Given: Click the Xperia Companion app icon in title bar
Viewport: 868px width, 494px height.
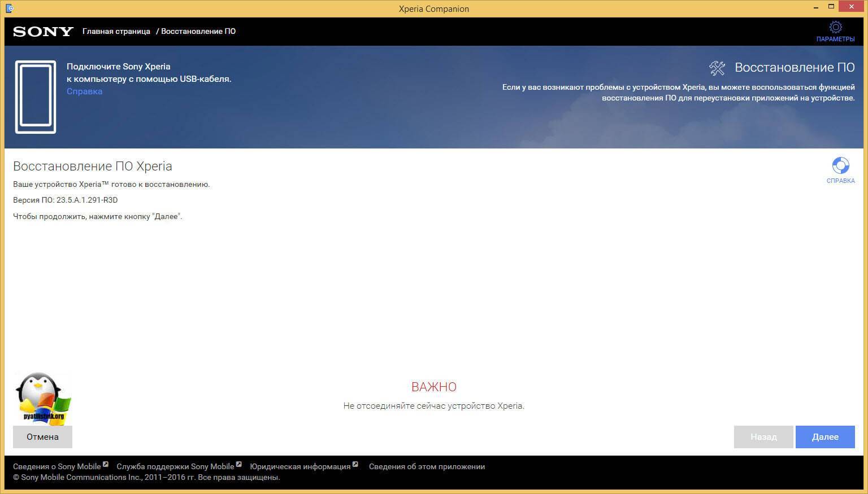Looking at the screenshot, I should click(9, 8).
